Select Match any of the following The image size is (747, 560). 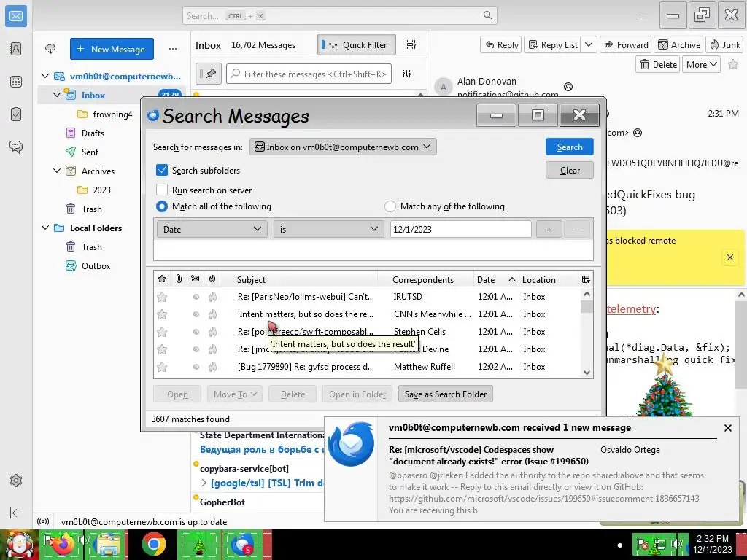click(390, 206)
